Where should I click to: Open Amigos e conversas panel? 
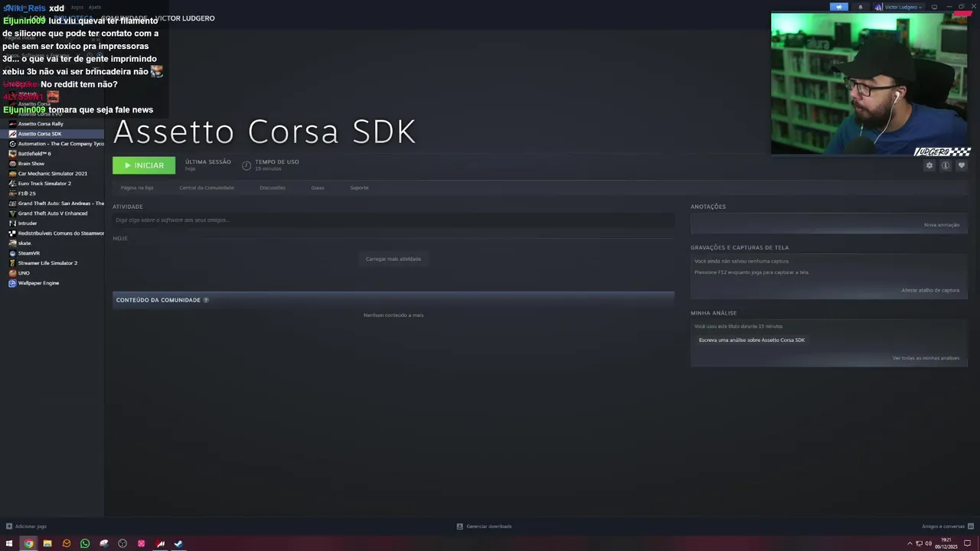[948, 527]
